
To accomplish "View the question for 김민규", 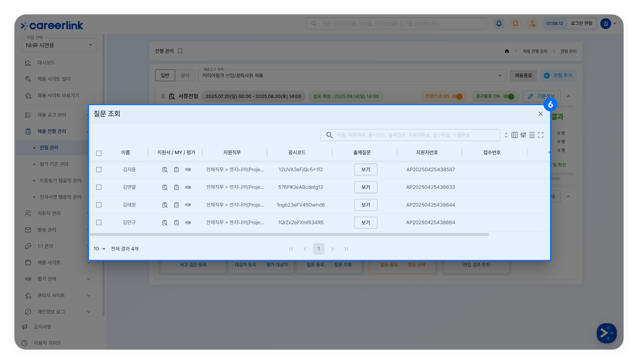I will coord(366,223).
